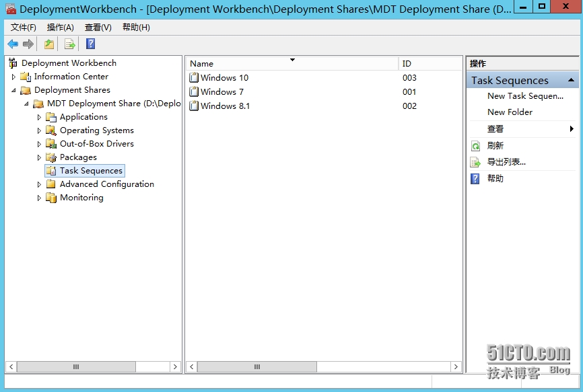Viewport: 583px width, 392px height.
Task: Expand the Out-of-Box Drivers tree node
Action: 39,144
